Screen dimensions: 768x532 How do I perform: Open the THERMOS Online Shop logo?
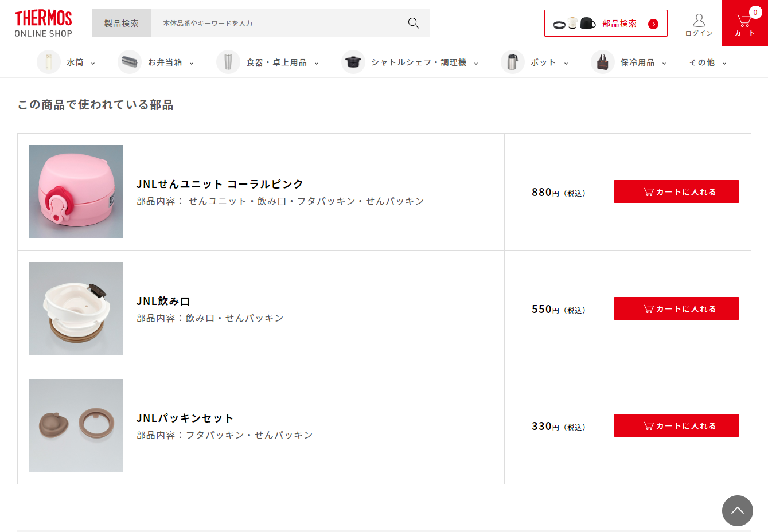coord(44,24)
